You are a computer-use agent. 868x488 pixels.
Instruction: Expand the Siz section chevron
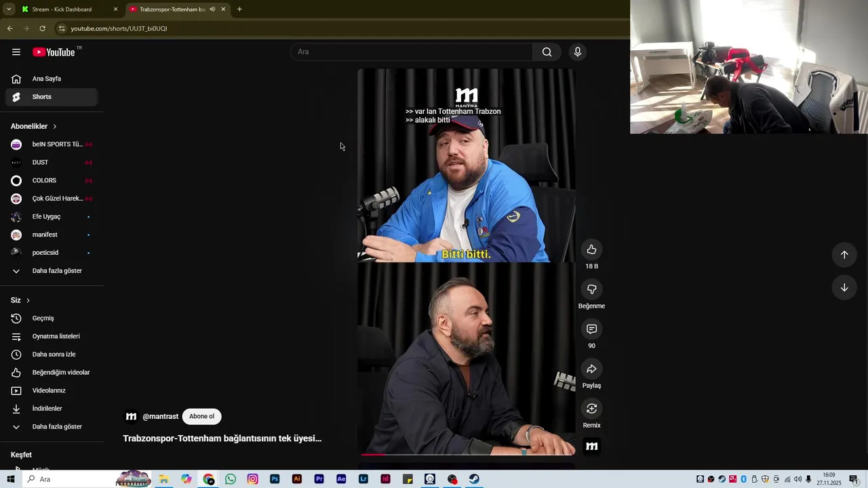coord(28,300)
